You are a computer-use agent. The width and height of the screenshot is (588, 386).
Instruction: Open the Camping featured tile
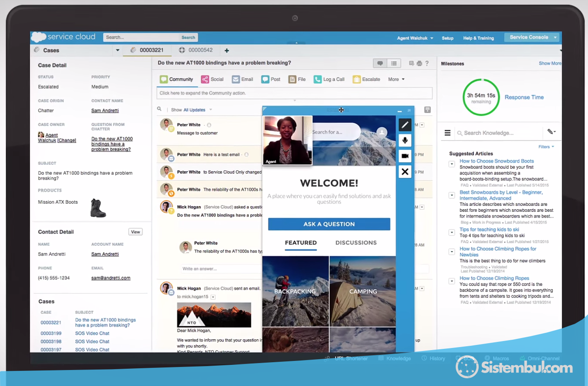[363, 291]
